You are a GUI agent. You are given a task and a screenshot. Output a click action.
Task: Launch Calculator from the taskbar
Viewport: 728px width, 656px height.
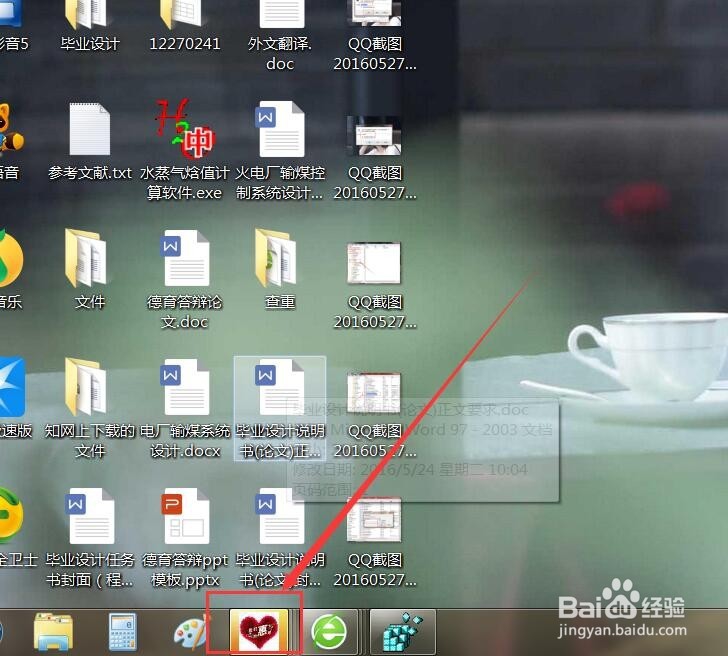click(123, 632)
